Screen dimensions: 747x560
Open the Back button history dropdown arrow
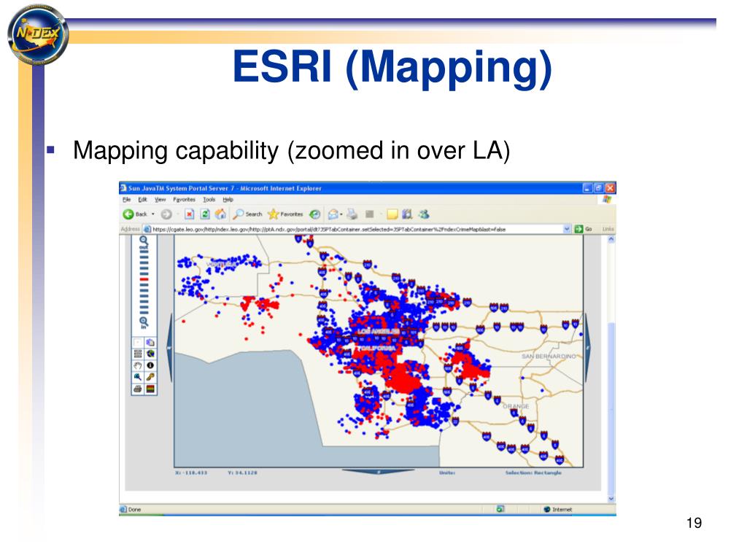153,214
